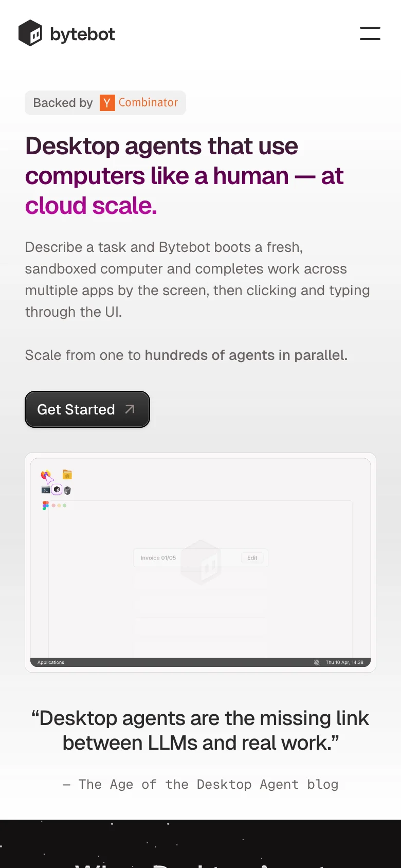The width and height of the screenshot is (401, 868).
Task: Launch the terminal from the desktop
Action: click(x=45, y=490)
